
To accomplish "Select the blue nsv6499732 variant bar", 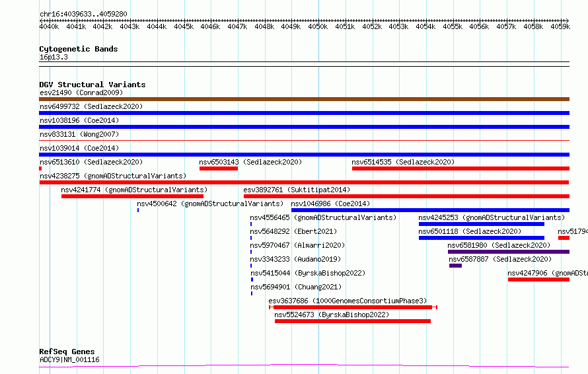I will [304, 113].
